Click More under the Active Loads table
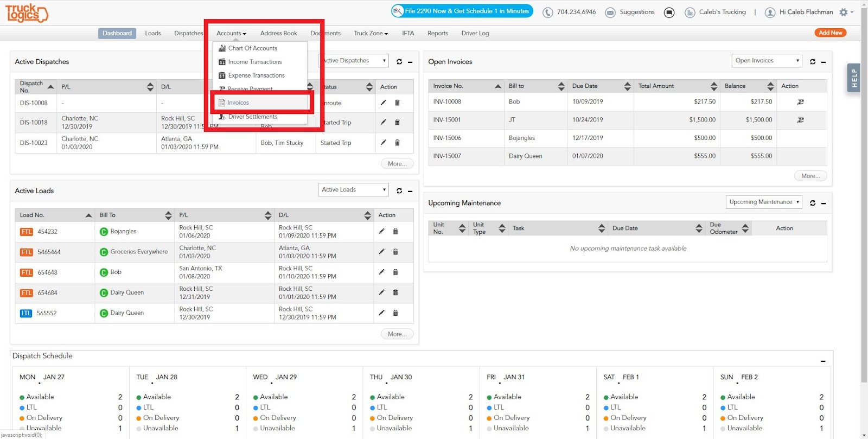868x439 pixels. tap(397, 334)
